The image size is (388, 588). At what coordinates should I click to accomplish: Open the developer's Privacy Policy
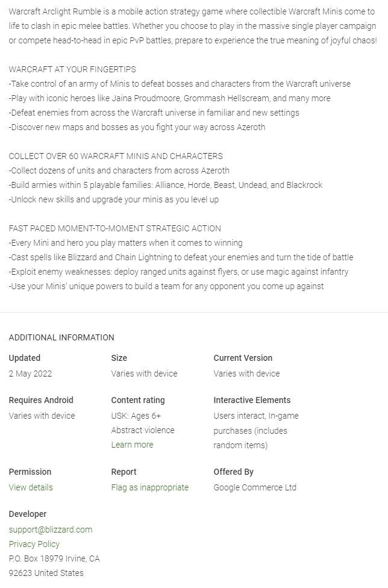[x=34, y=544]
